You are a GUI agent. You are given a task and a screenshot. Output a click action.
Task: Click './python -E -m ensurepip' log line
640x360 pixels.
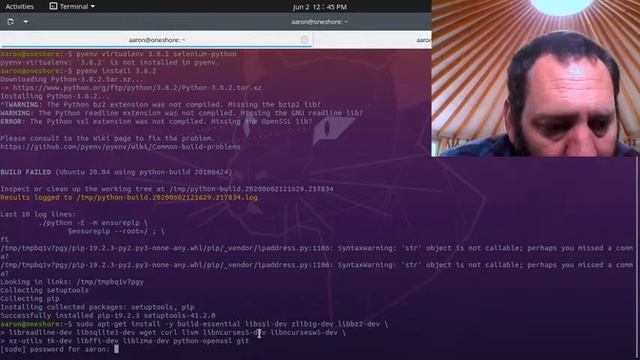(93, 223)
